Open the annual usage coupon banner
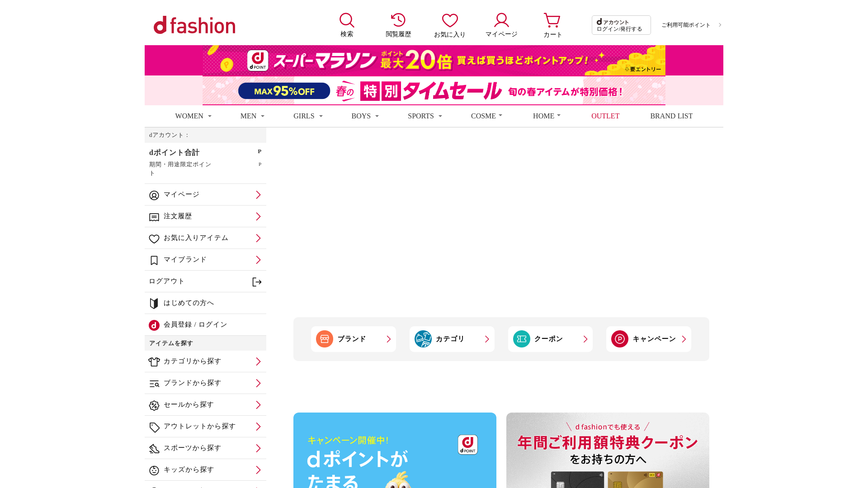The image size is (868, 488). point(608,450)
